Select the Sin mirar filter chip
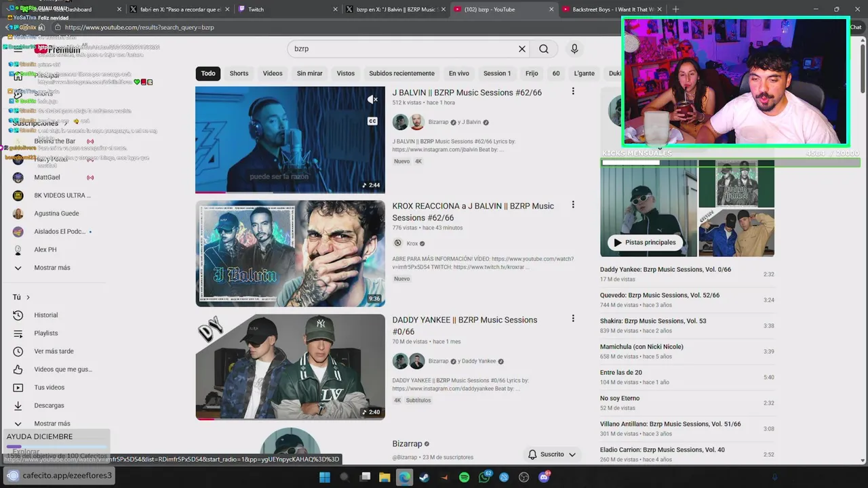This screenshot has width=868, height=488. point(309,73)
